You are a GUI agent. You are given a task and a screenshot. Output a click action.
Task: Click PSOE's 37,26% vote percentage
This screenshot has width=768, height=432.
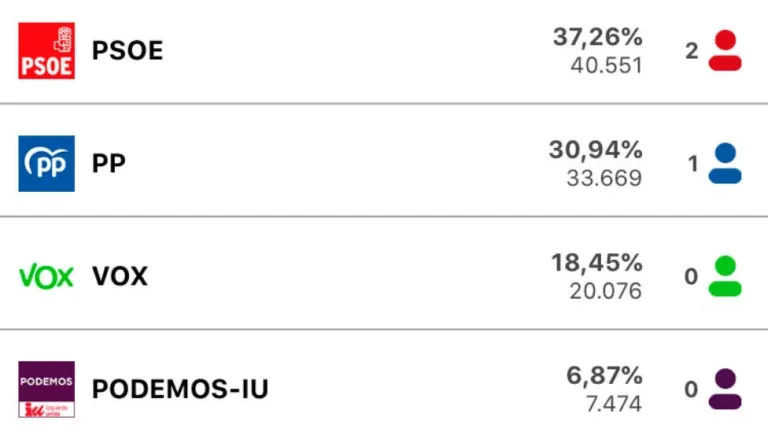pos(597,37)
